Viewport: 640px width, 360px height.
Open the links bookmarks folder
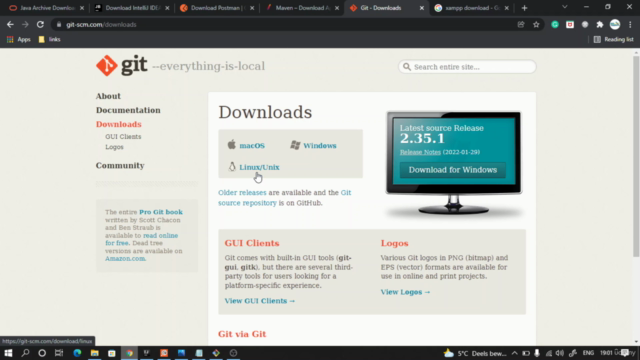point(49,39)
